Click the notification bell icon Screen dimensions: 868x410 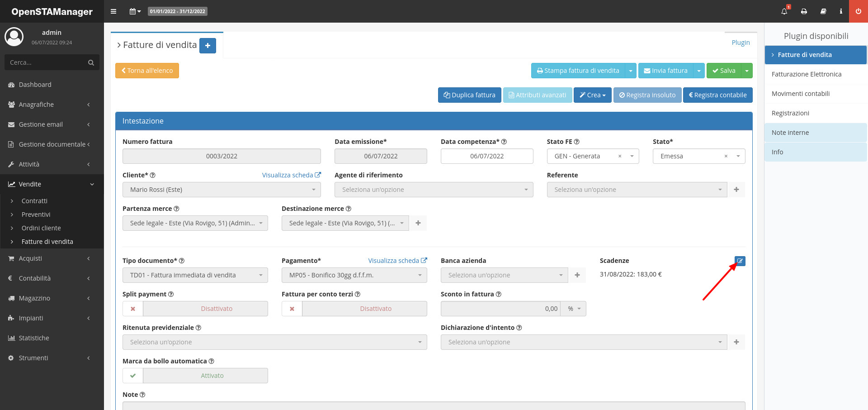(x=784, y=11)
